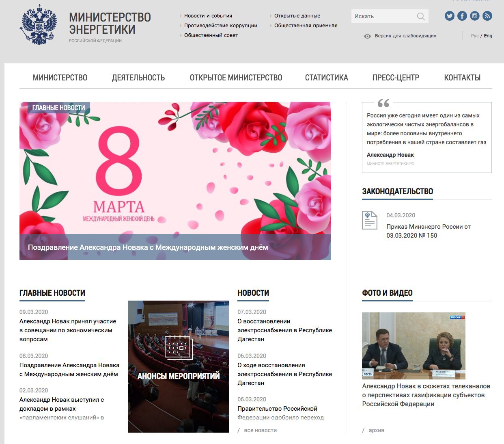Viewport: 504px width, 444px height.
Task: Open the ОТКРЫТОЕ МИНИСТЕРСТВО menu
Action: tap(236, 78)
